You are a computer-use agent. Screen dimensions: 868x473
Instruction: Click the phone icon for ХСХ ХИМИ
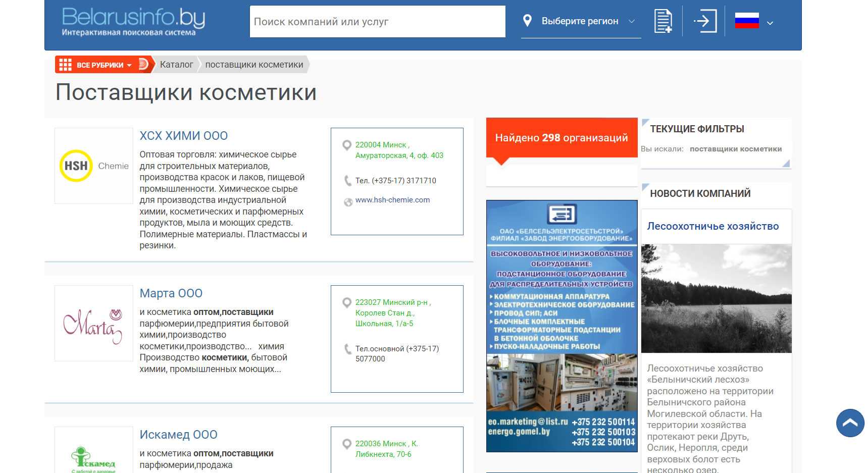click(347, 181)
